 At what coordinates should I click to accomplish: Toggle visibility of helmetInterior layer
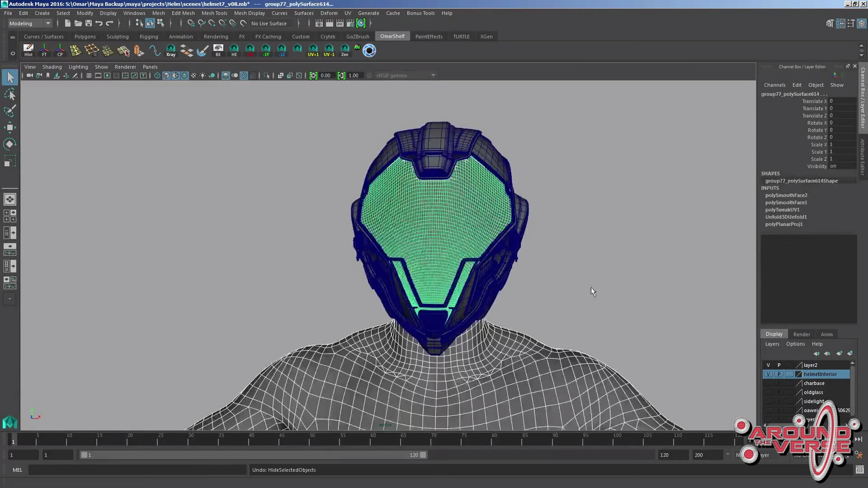[x=768, y=374]
